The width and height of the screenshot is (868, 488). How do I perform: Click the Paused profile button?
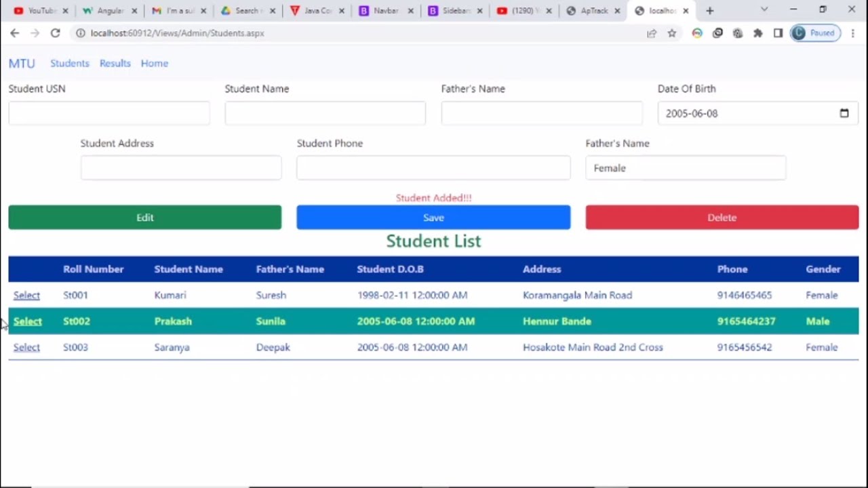coord(814,33)
